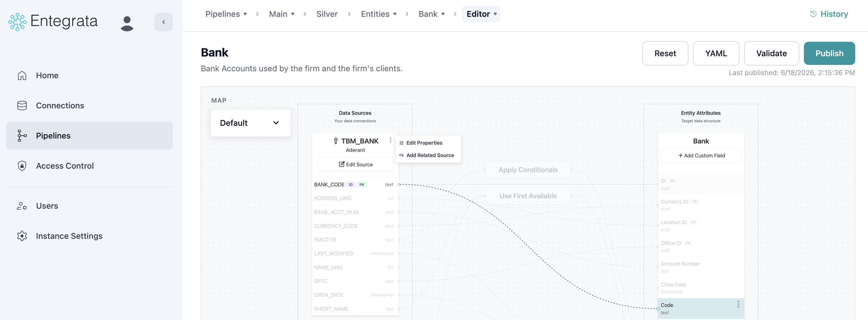Click the Use First Available node

(x=528, y=196)
